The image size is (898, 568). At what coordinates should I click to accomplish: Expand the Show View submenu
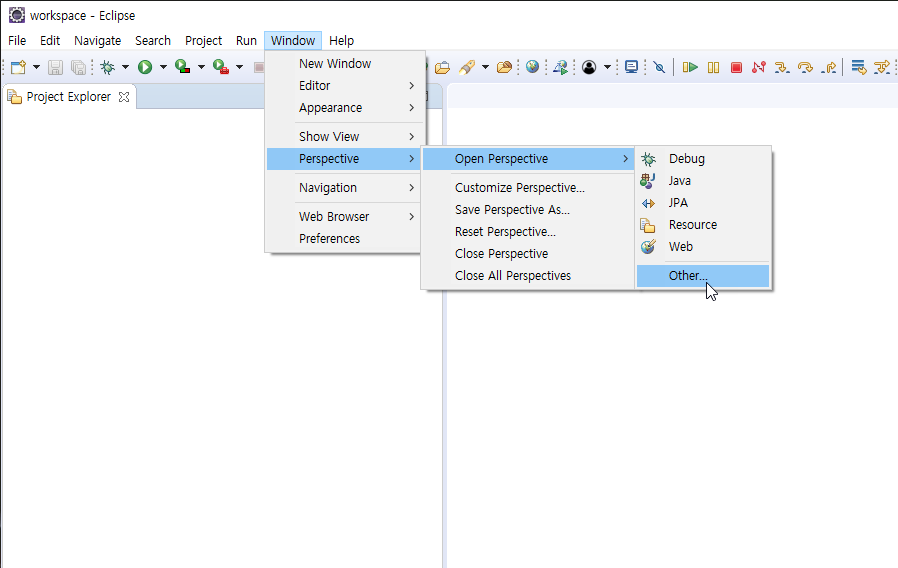(345, 136)
